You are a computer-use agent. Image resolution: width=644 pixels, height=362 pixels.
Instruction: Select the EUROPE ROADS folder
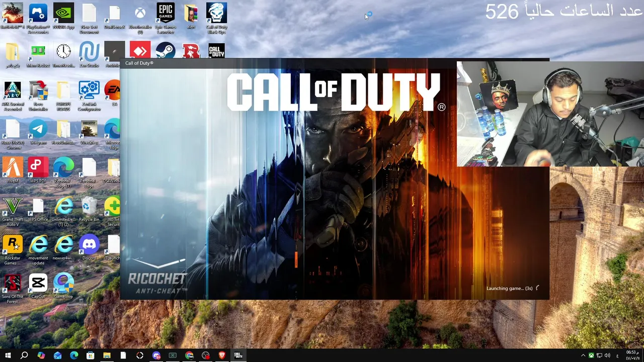[x=63, y=97]
